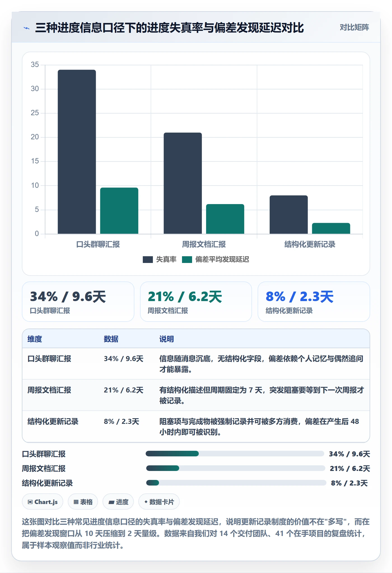Image resolution: width=392 pixels, height=573 pixels.
Task: Click the 数据卡片 tag chip
Action: click(159, 502)
